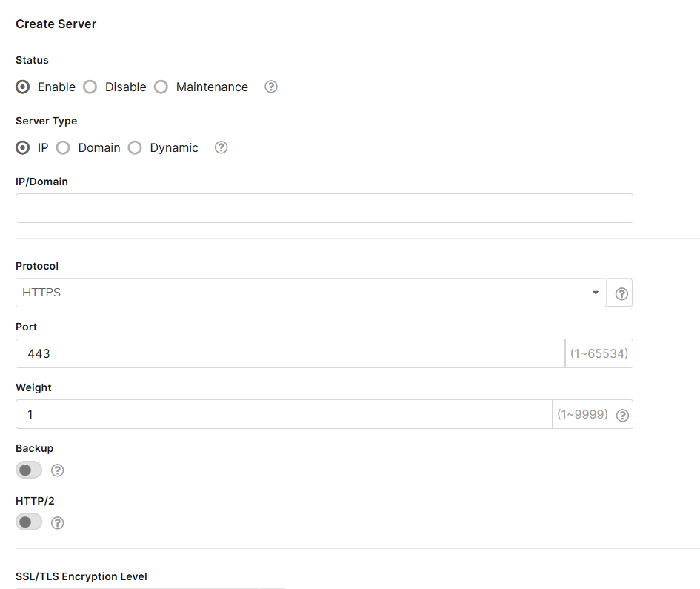This screenshot has height=589, width=700.
Task: Focus the Weight input field
Action: coord(284,414)
